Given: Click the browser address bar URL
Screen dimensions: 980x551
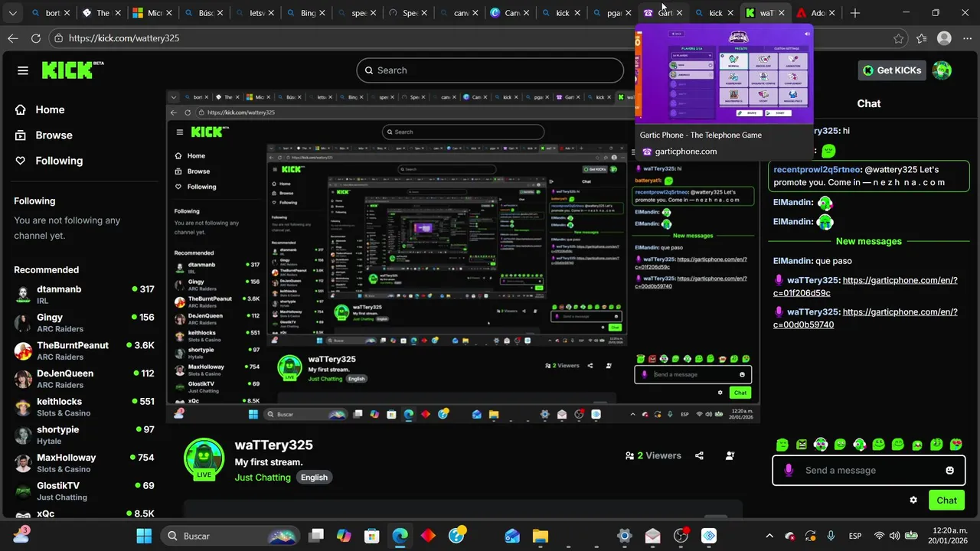Looking at the screenshot, I should click(x=123, y=38).
